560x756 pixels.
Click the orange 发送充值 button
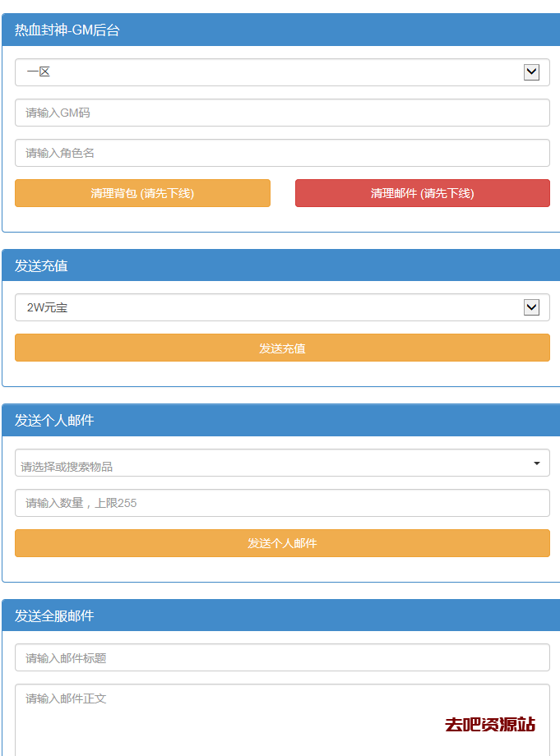pyautogui.click(x=282, y=348)
